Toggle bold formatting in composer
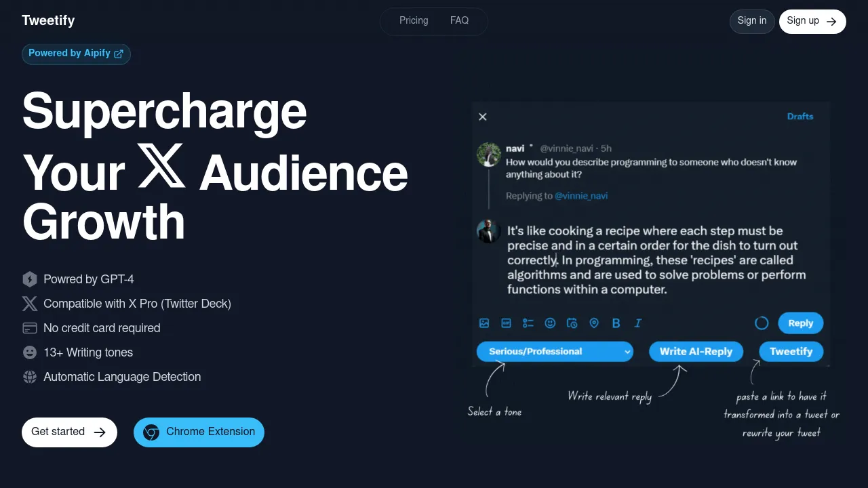868x488 pixels. point(616,323)
